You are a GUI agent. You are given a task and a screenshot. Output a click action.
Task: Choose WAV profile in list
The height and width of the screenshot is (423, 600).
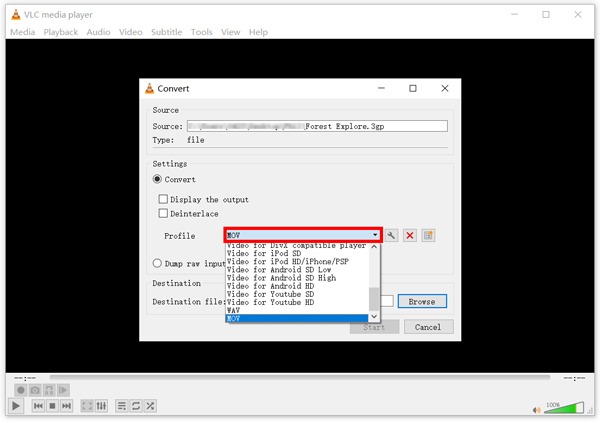point(297,310)
